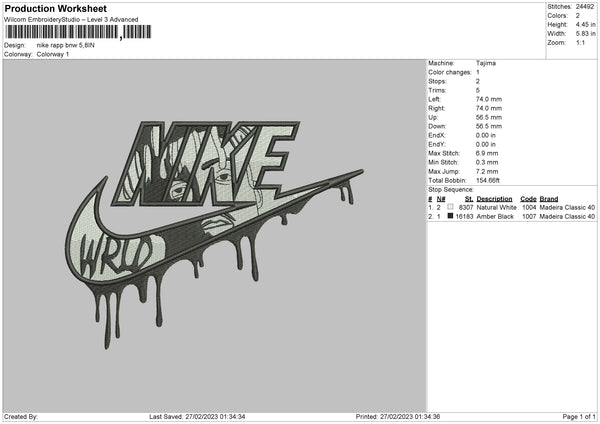Click the stitch count 24492
This screenshot has width=600, height=424.
585,7
